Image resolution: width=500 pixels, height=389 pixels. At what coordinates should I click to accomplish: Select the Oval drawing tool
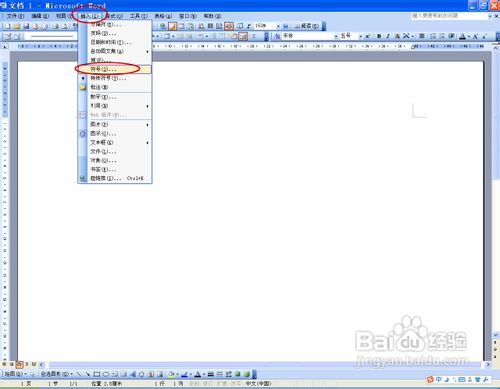tap(106, 374)
